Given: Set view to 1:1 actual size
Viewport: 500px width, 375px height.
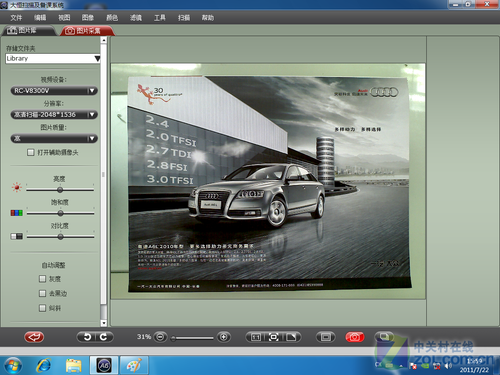Looking at the screenshot, I should 256,337.
